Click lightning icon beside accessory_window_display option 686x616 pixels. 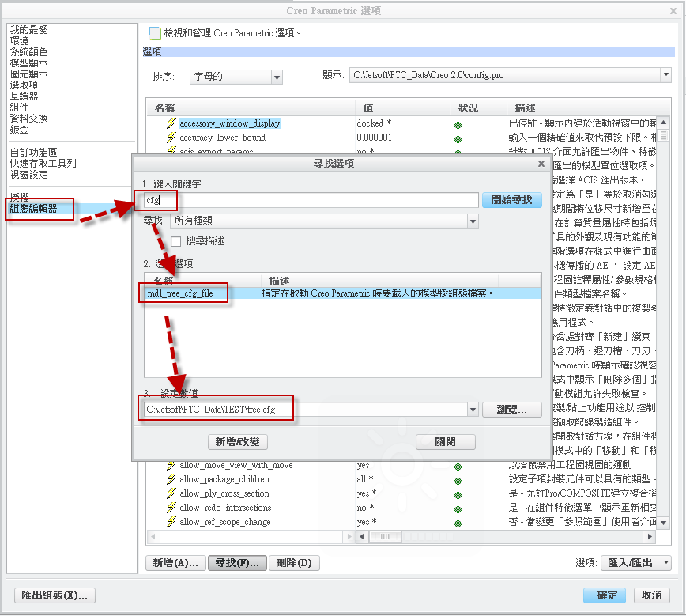171,123
